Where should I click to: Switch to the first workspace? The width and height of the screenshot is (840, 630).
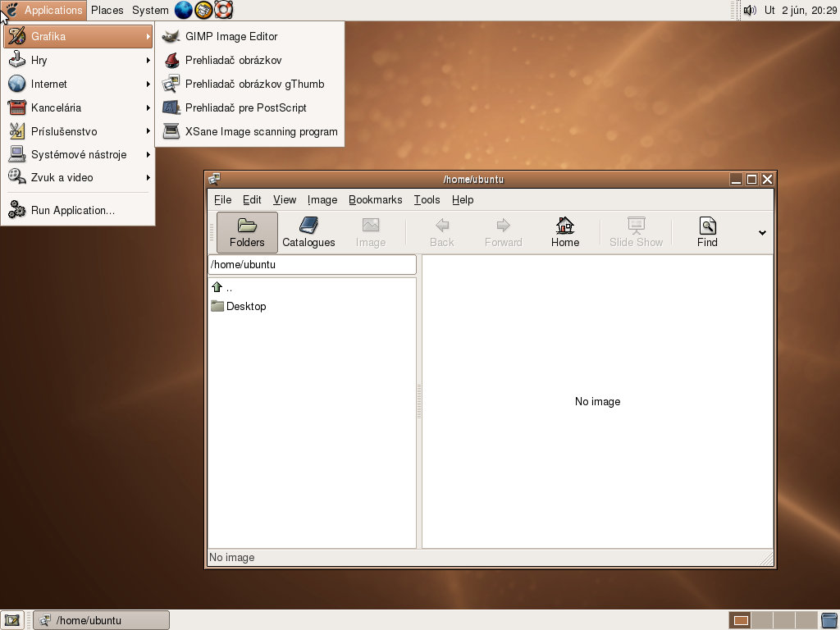click(741, 620)
